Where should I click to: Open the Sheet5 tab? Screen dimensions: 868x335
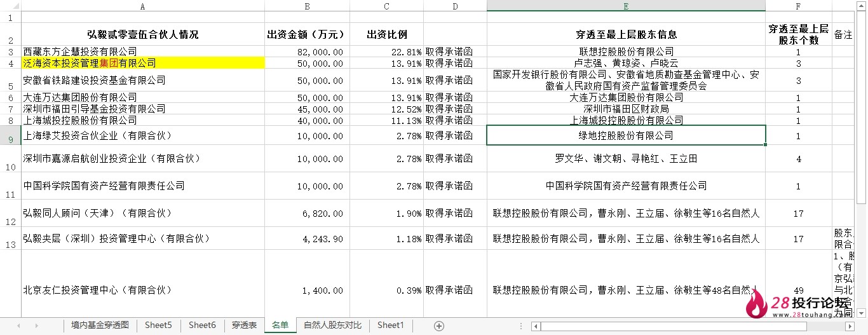158,325
